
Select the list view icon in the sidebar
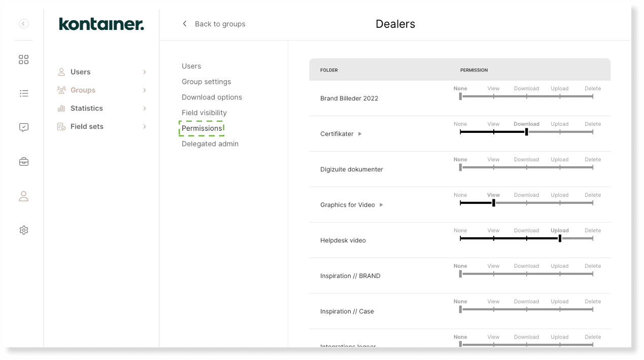pyautogui.click(x=23, y=93)
